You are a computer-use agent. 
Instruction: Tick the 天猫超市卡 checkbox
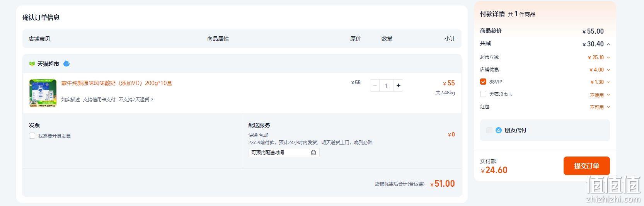483,94
